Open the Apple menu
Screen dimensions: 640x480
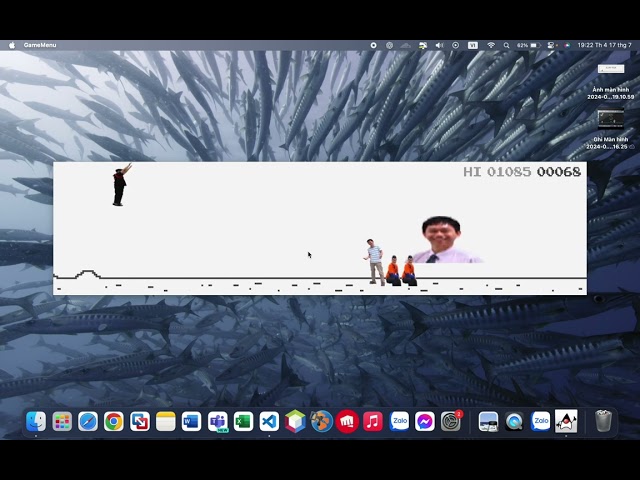pyautogui.click(x=12, y=45)
